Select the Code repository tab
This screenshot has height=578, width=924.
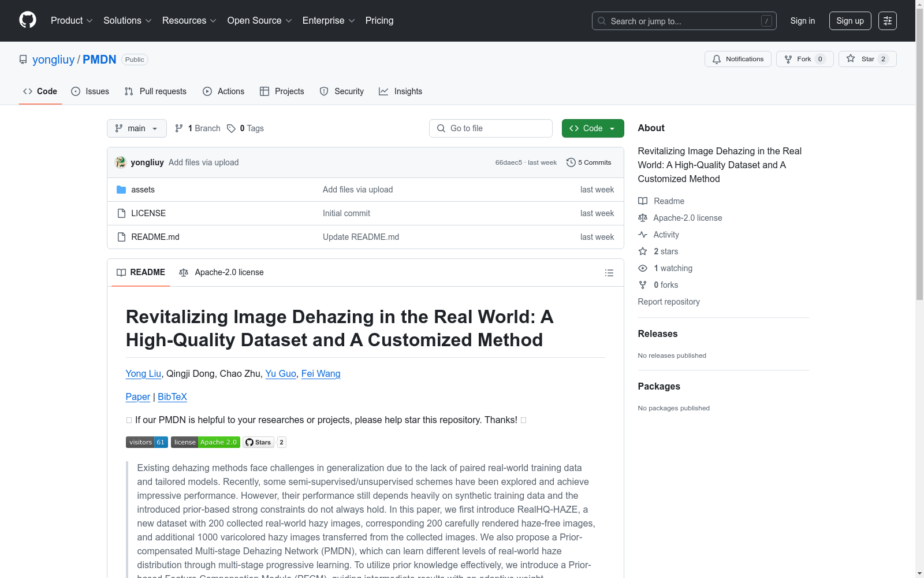click(40, 91)
